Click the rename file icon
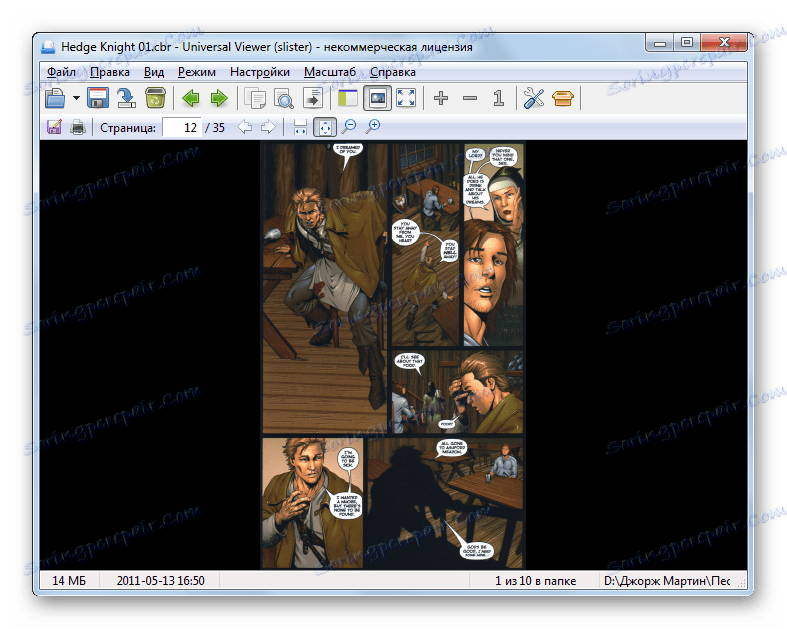Screen dimensions: 787x629 click(x=126, y=98)
